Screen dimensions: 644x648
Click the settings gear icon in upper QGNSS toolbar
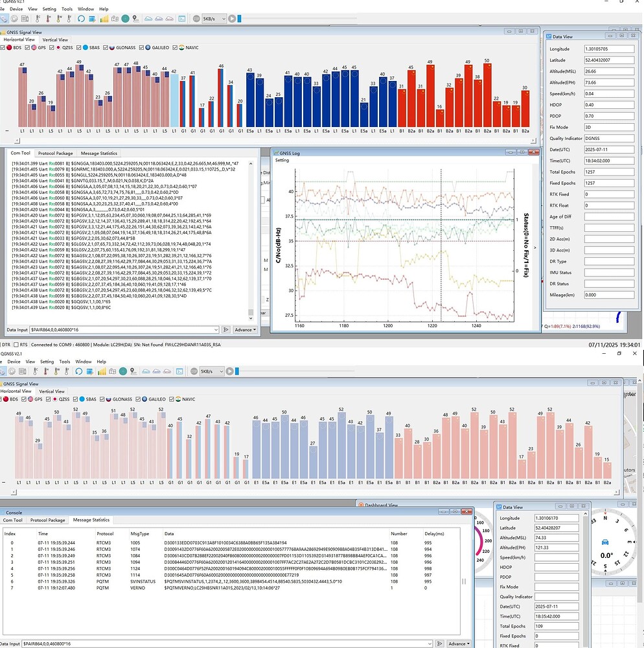click(x=14, y=19)
